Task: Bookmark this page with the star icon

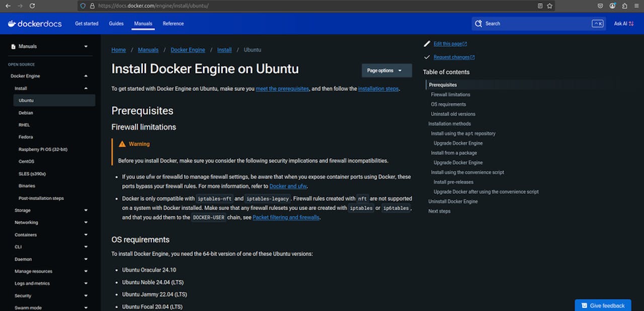Action: (x=550, y=6)
